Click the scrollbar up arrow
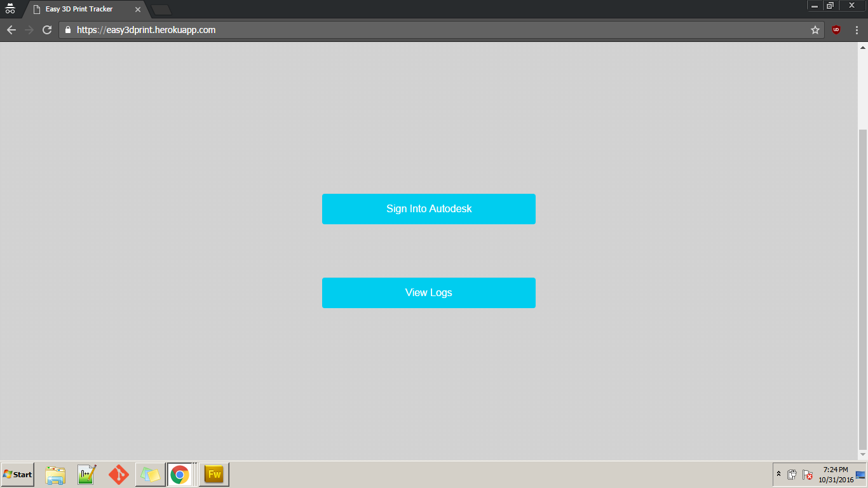This screenshot has height=488, width=868. (863, 48)
